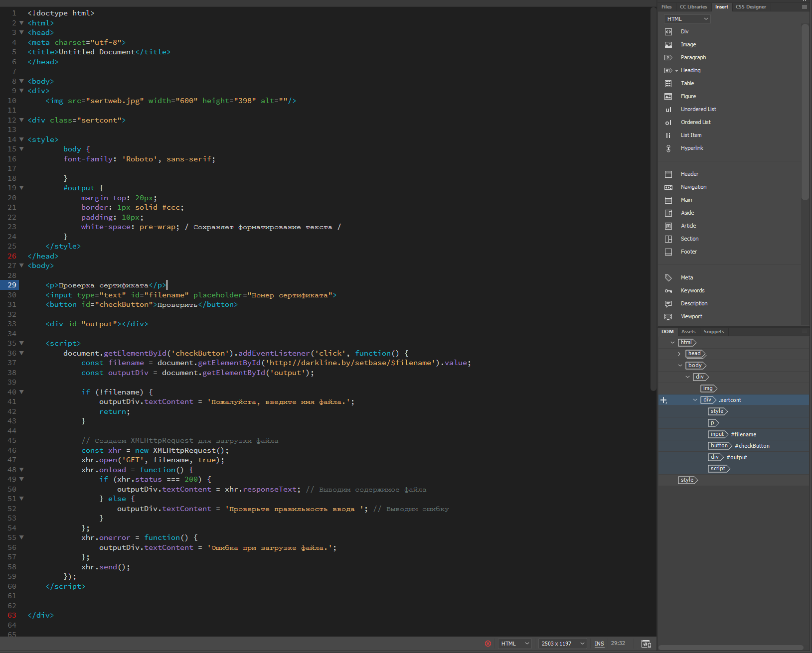Open the window size 2503 x 1197 dropdown

[x=563, y=644]
